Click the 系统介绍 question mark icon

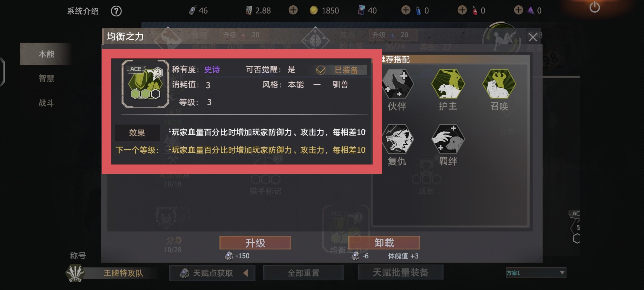pos(116,11)
